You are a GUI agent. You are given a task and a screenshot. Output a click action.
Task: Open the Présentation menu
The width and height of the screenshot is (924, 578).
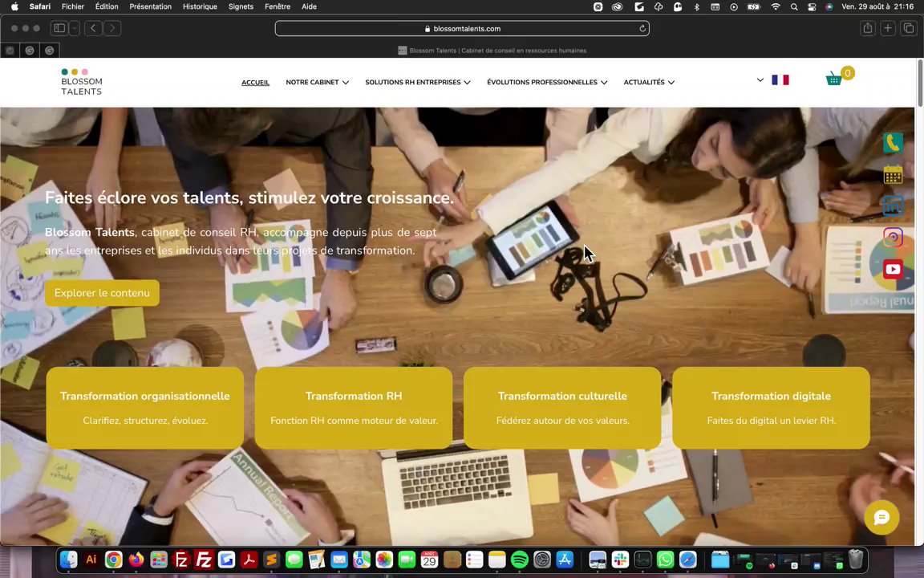tap(150, 6)
